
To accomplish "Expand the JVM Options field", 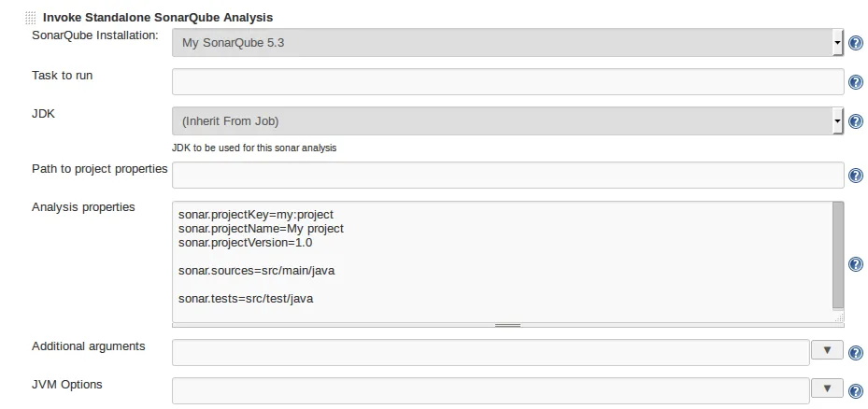I will tap(827, 388).
